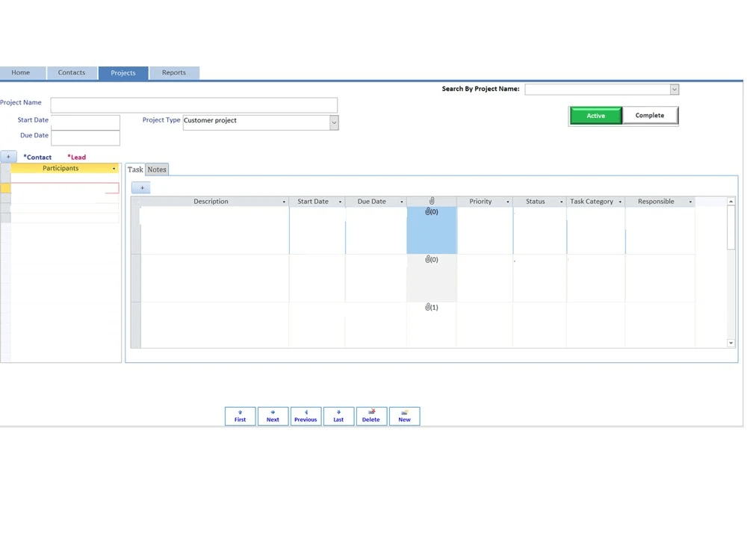747x560 pixels.
Task: Add a participant with the plus button
Action: click(8, 156)
